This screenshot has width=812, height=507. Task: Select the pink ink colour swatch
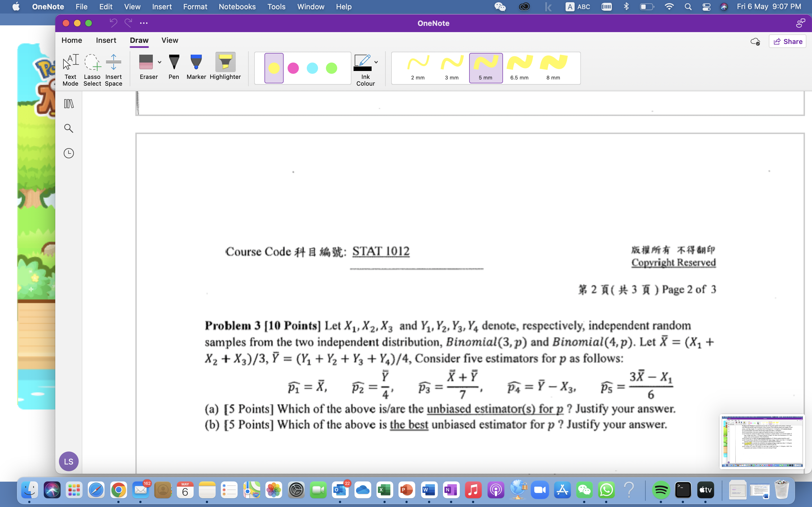(293, 68)
